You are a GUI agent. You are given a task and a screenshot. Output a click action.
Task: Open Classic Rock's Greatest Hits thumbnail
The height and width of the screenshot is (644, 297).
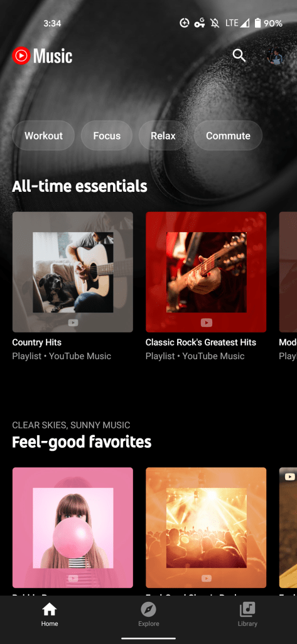206,272
